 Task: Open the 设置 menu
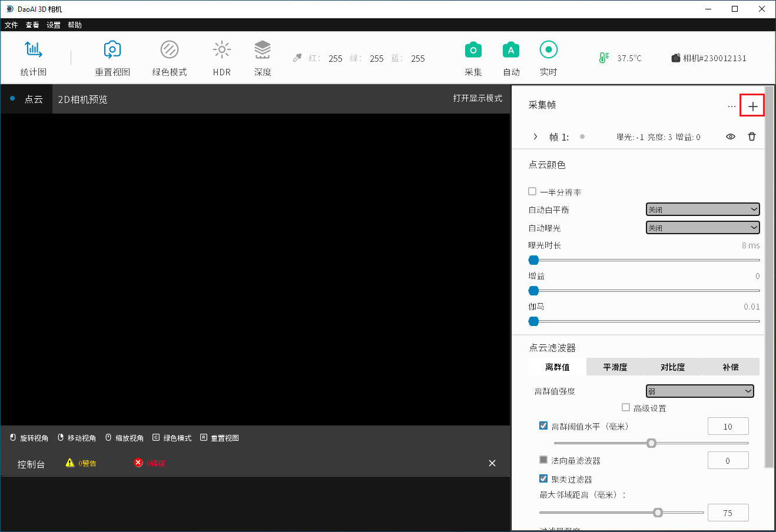[x=54, y=25]
